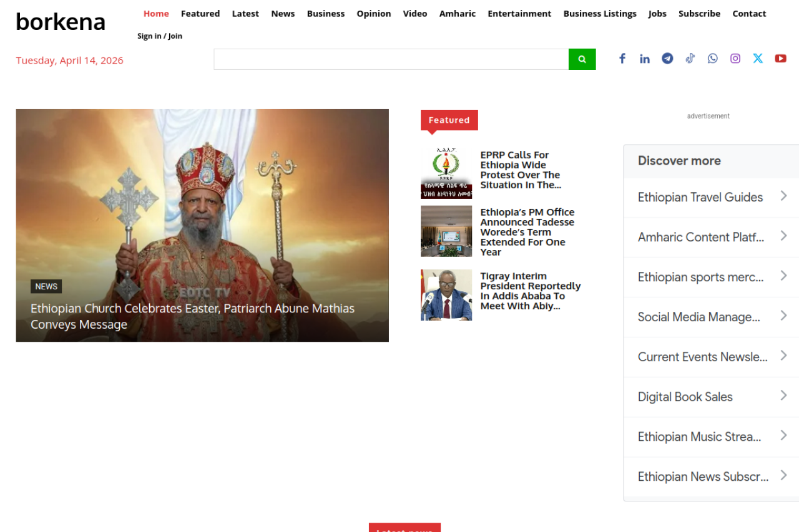
Task: Open the Amharic menu item
Action: tap(457, 14)
